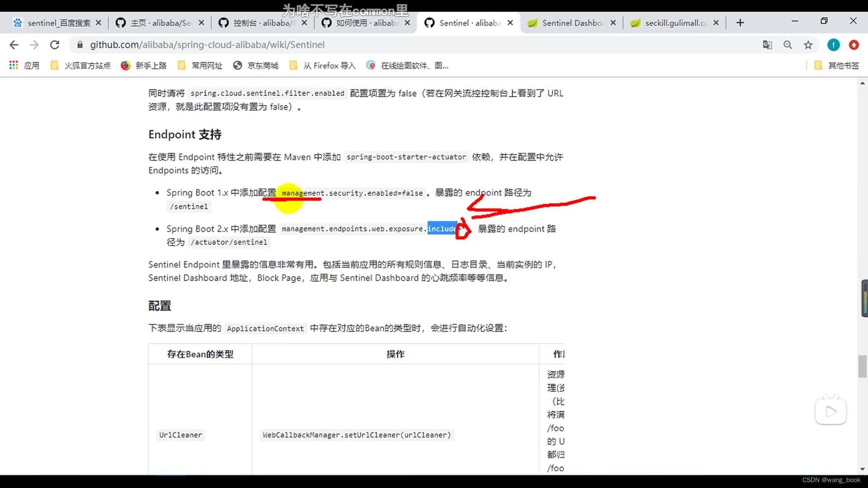Viewport: 868px width, 488px height.
Task: Click the padlock icon in address bar
Action: [80, 45]
